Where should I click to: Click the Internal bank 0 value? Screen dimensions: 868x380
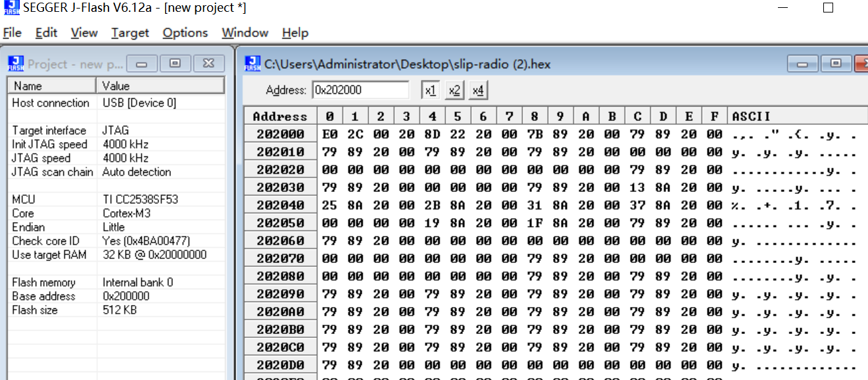tap(138, 282)
